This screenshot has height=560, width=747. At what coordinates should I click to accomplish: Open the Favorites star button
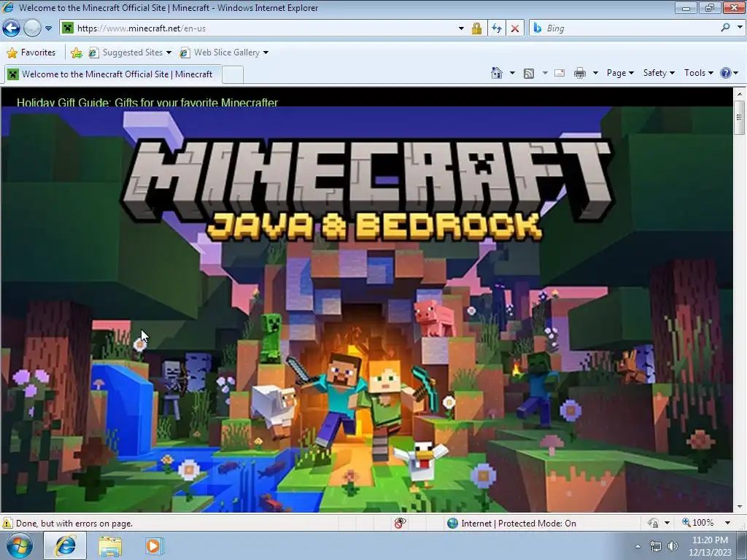[31, 52]
